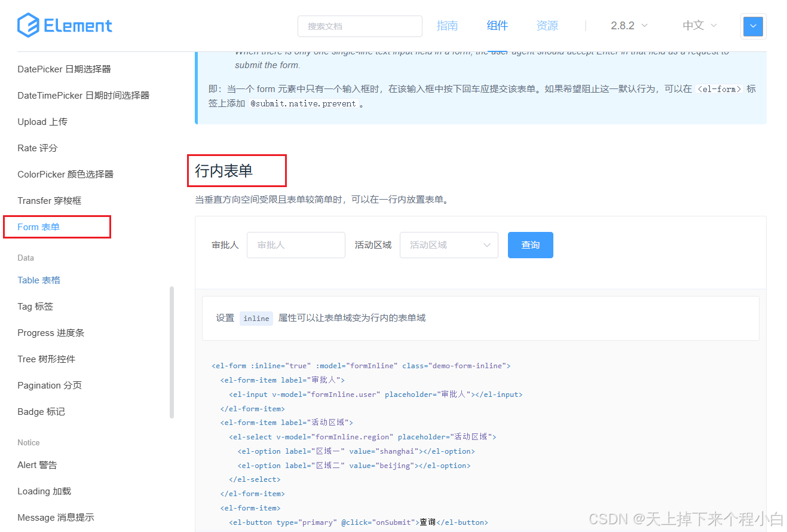This screenshot has width=787, height=532.
Task: Click the sidebar vertical scrollbar
Action: coord(172,352)
